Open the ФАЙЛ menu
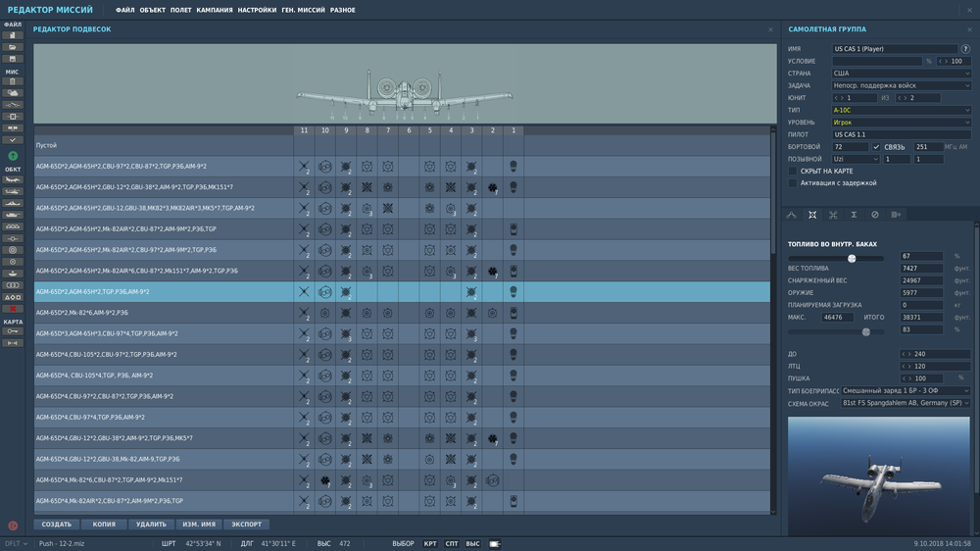This screenshot has width=980, height=551. click(125, 10)
